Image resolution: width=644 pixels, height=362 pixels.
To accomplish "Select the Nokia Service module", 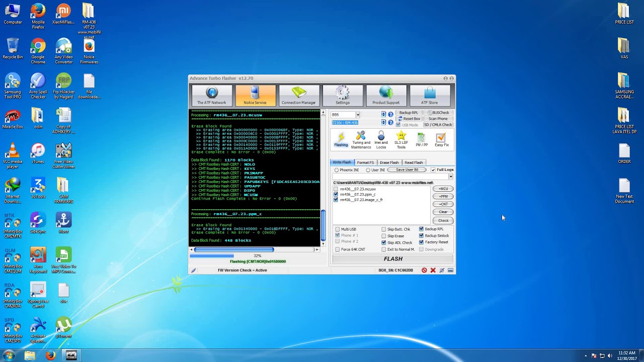I will tap(255, 96).
